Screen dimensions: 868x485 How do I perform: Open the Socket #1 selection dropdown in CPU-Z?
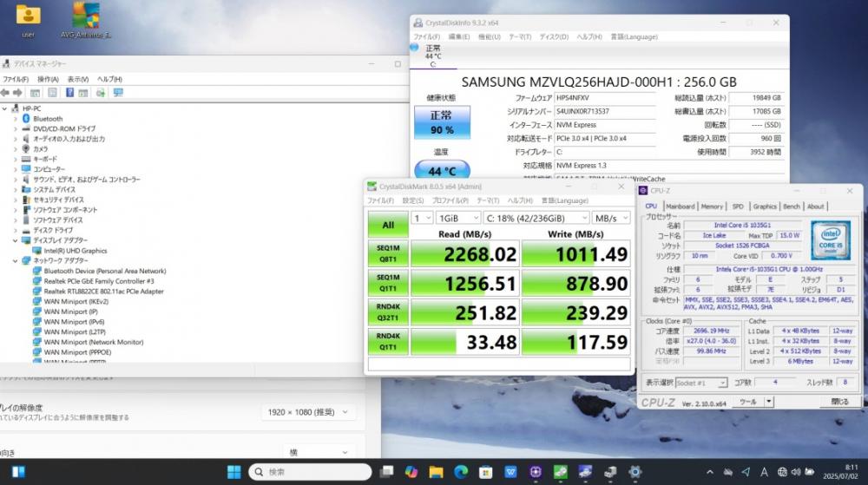click(x=700, y=383)
